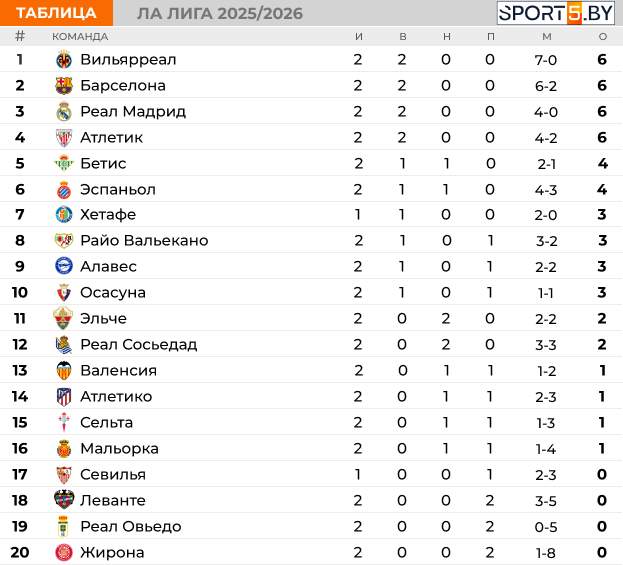Click the Valencia bat crest icon

click(64, 370)
